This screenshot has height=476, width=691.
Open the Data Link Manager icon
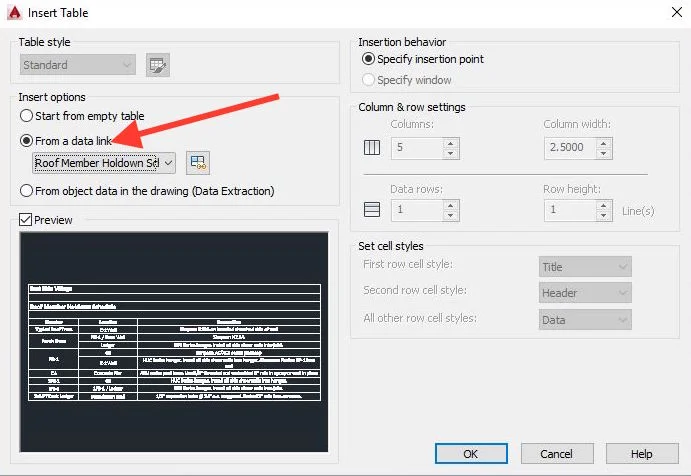pyautogui.click(x=198, y=163)
